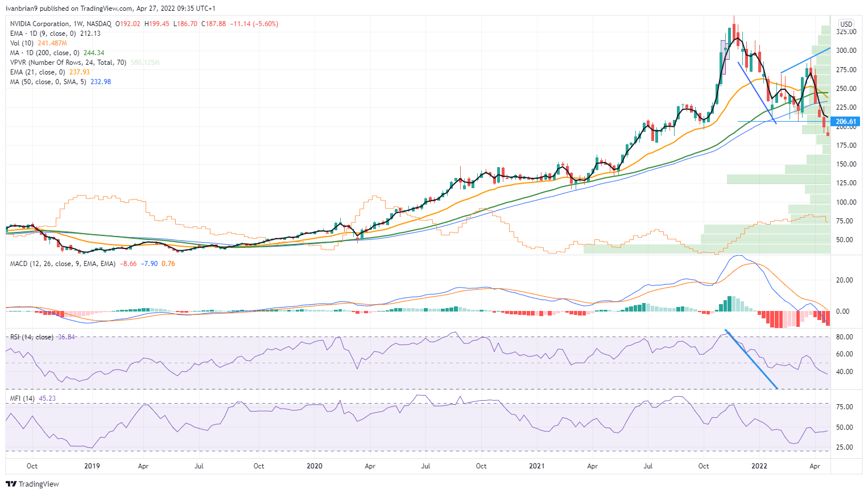The height and width of the screenshot is (494, 868).
Task: Click the MACD (12, 26, close, 9) legend
Action: pyautogui.click(x=63, y=264)
